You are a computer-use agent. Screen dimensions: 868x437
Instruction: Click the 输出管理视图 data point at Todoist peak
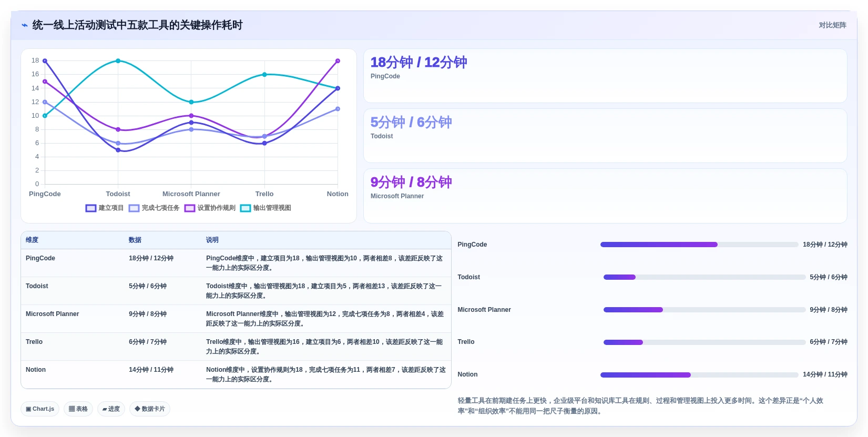[x=118, y=61]
